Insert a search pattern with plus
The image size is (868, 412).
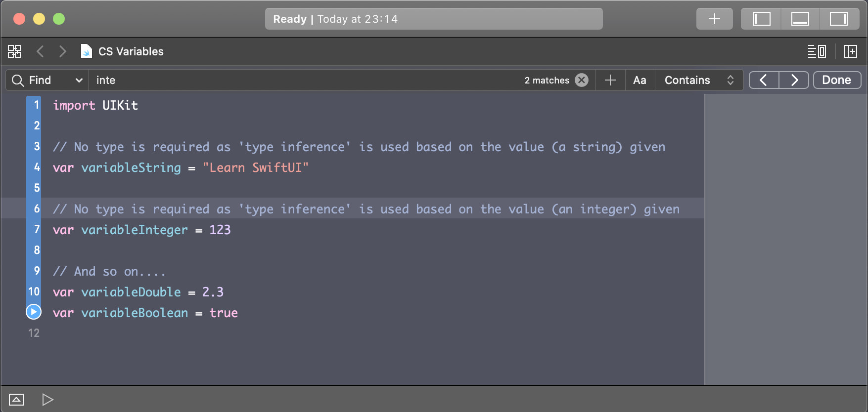point(610,80)
